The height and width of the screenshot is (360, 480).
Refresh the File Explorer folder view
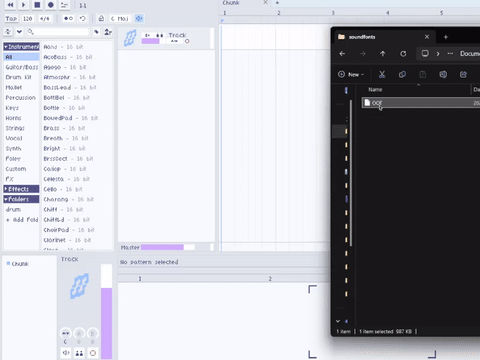click(x=403, y=53)
